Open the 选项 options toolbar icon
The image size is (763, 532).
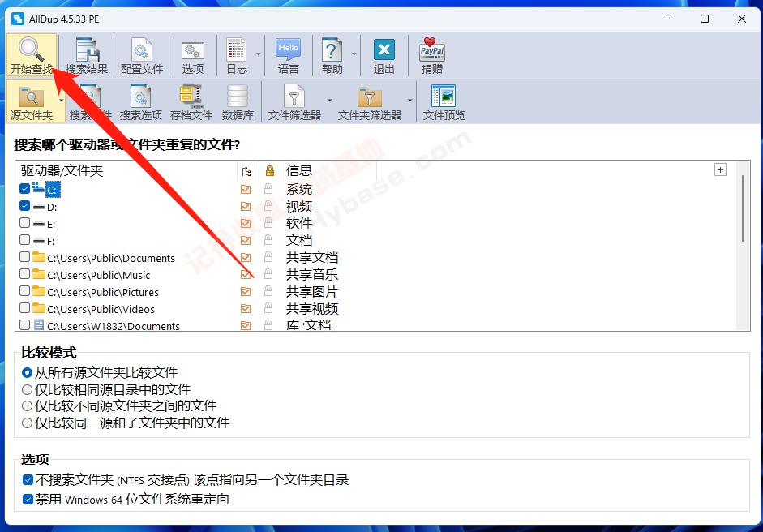(193, 55)
